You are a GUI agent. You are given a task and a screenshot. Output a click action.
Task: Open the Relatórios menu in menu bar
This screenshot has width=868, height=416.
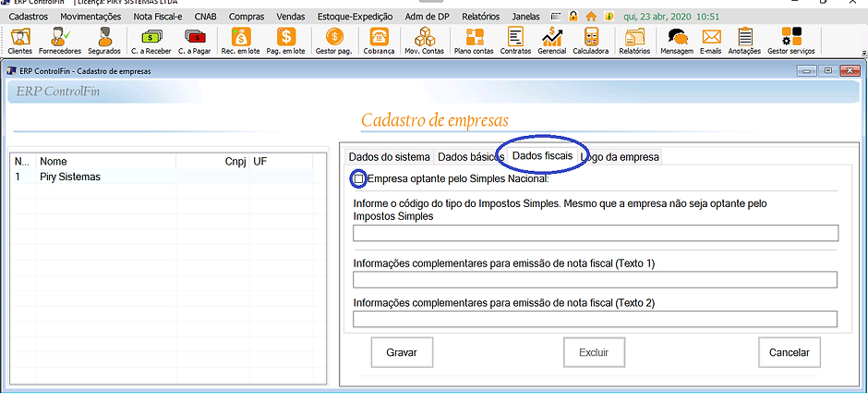pos(480,17)
